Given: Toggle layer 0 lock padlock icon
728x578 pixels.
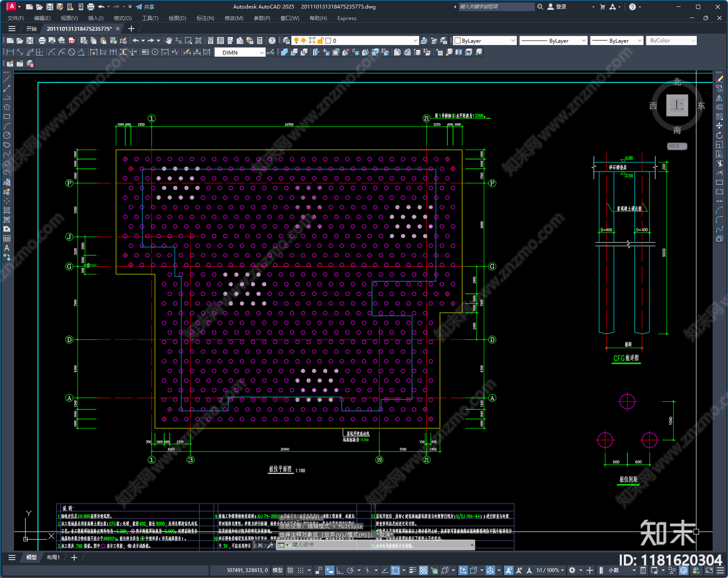Looking at the screenshot, I should [x=320, y=41].
